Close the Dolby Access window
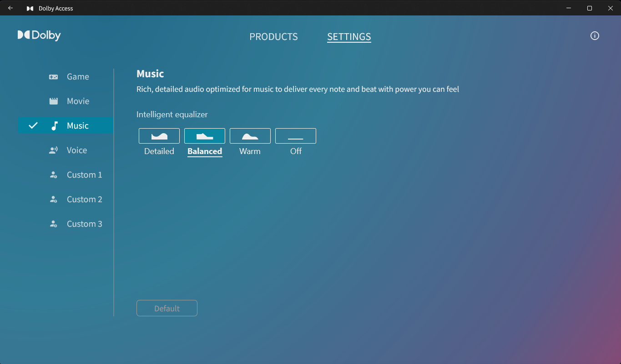 tap(611, 8)
